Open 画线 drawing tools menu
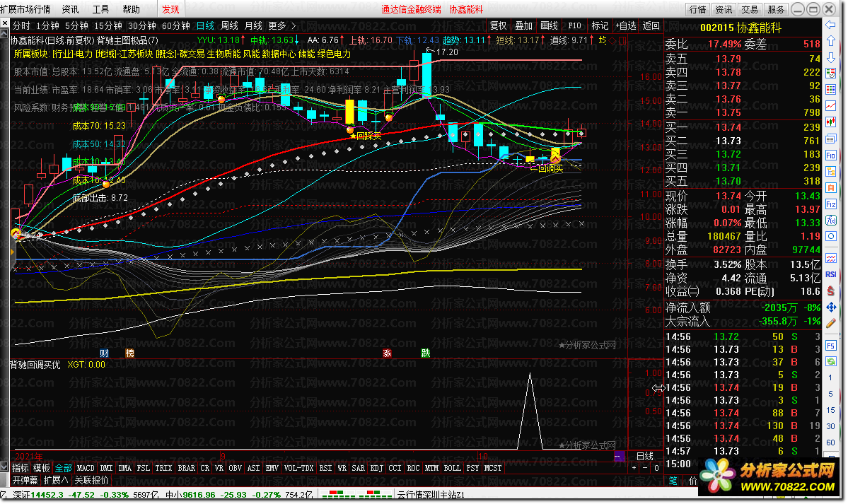Viewport: 848px width, 504px height. (x=549, y=25)
